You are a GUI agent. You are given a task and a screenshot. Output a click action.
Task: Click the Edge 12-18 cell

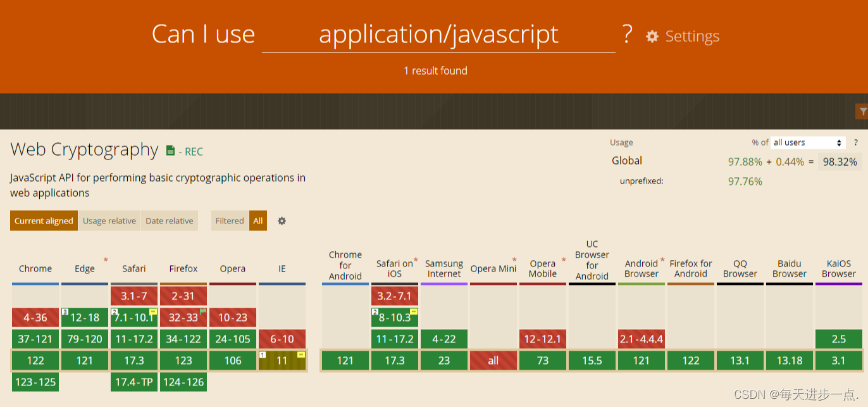(85, 317)
